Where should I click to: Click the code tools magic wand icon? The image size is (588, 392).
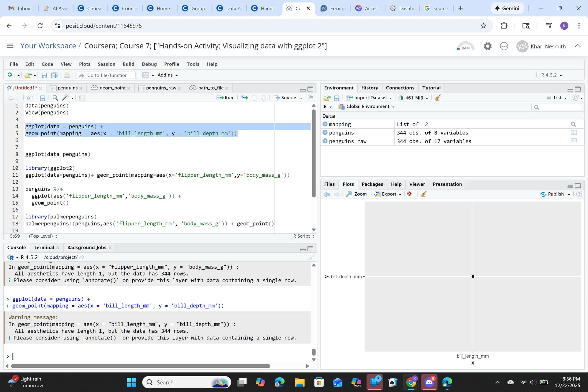(x=66, y=98)
